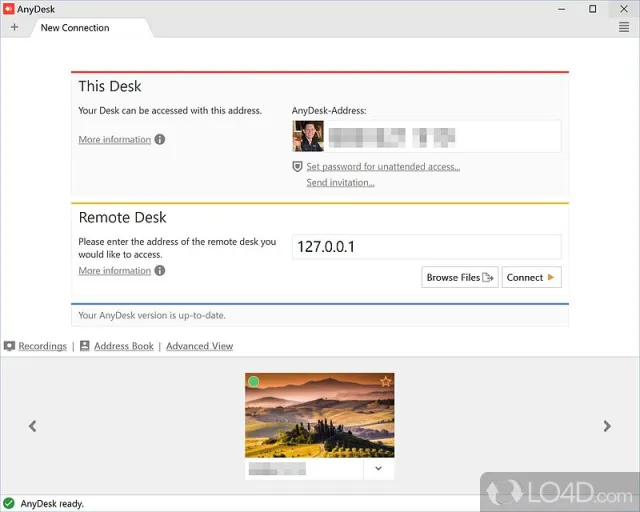Click shield icon next to password link
640x512 pixels.
[x=298, y=166]
